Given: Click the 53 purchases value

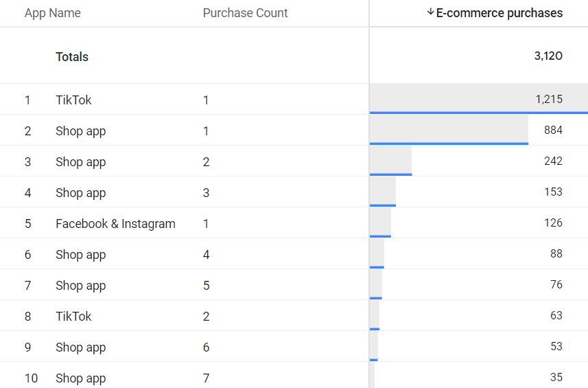Looking at the screenshot, I should (556, 346).
